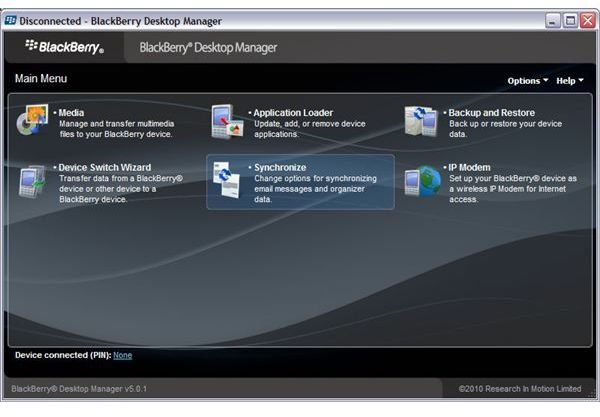Screen dimensions: 600x417
Task: Open the Help dropdown menu
Action: click(x=569, y=81)
